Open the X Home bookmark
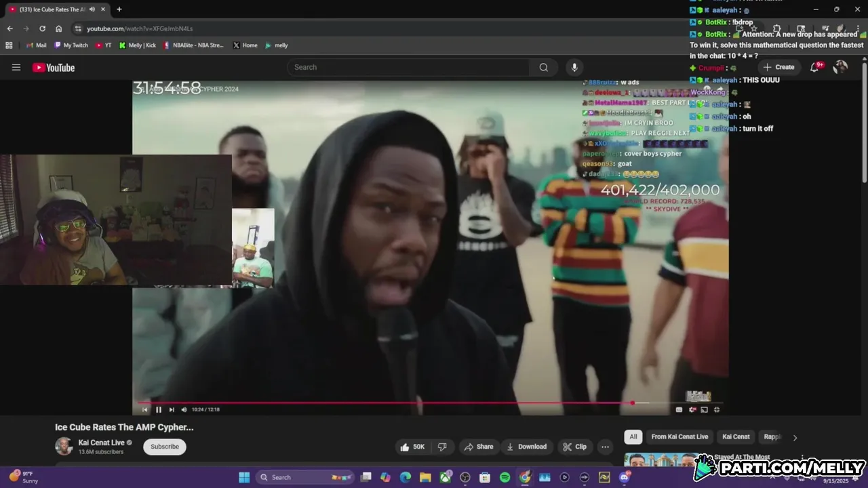This screenshot has width=868, height=488. click(x=245, y=45)
